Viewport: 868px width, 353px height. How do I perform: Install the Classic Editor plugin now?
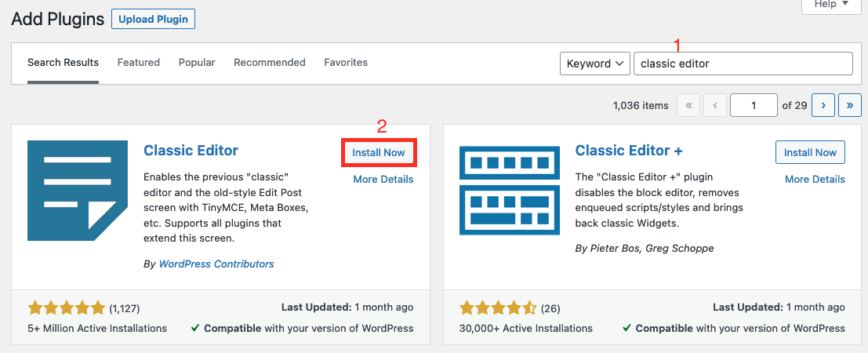379,152
